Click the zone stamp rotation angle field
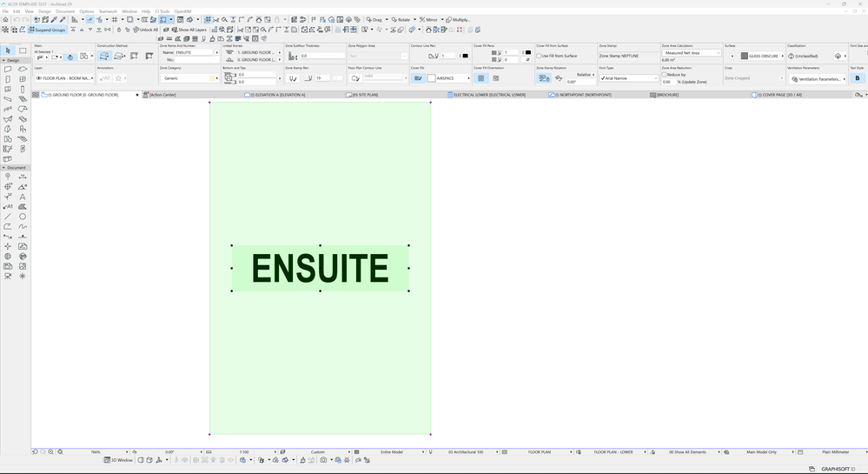 (580, 82)
